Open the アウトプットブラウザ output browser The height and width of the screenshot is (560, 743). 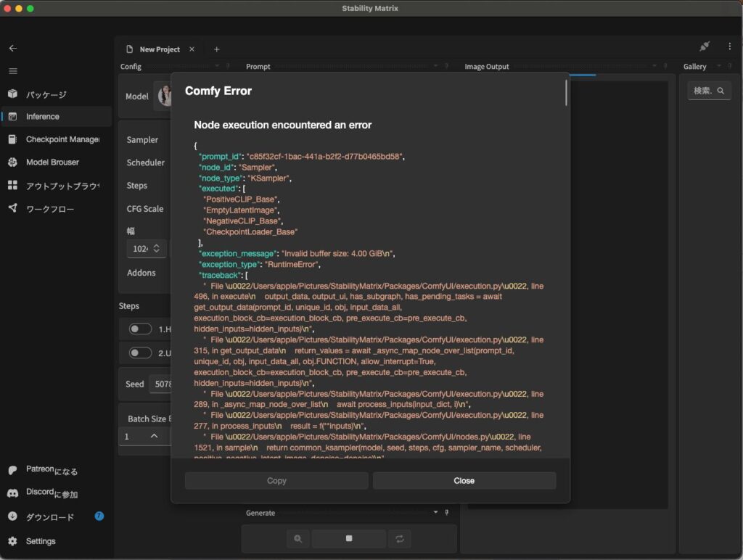point(57,186)
